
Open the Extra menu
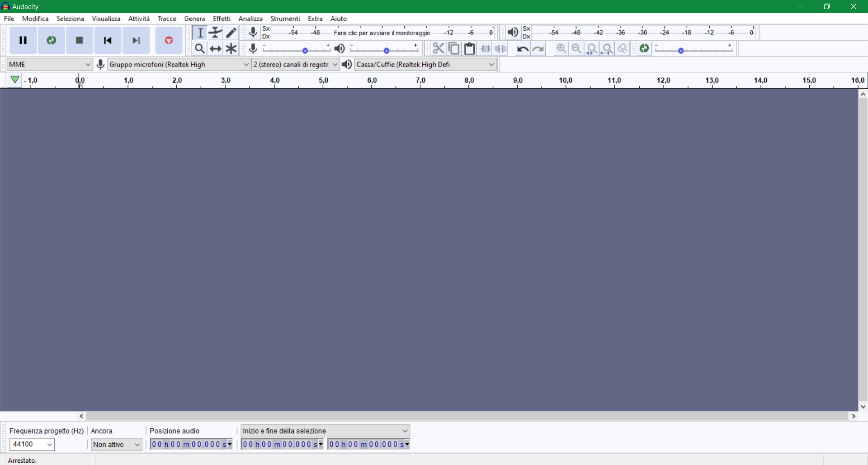[315, 19]
